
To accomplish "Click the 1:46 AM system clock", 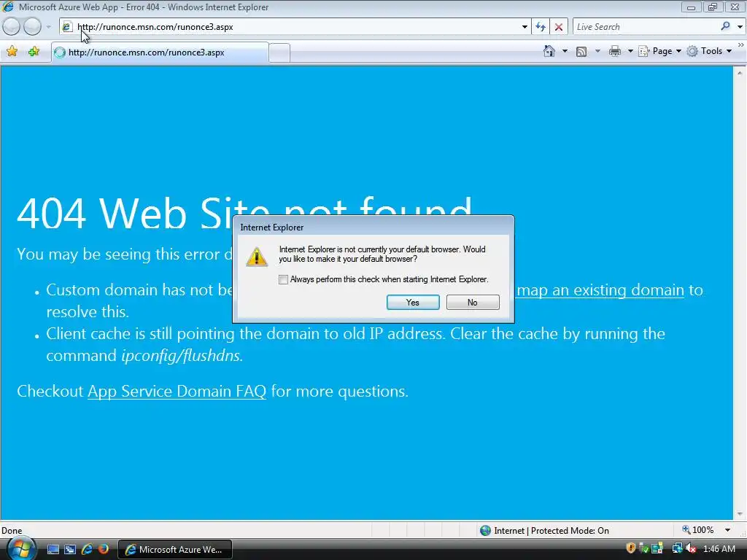I will [719, 549].
